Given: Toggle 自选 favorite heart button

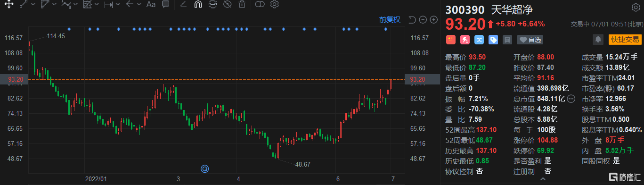Looking at the screenshot, I should (530, 40).
